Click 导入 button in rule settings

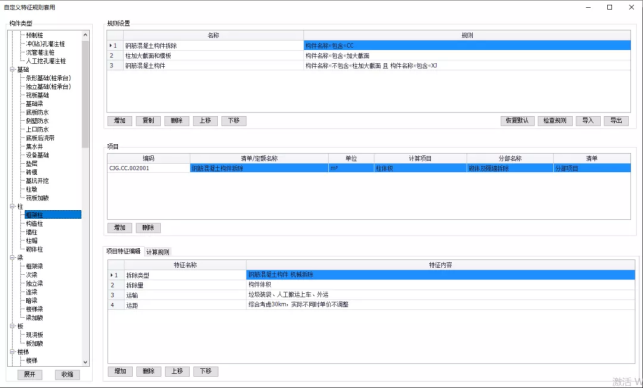pos(588,121)
